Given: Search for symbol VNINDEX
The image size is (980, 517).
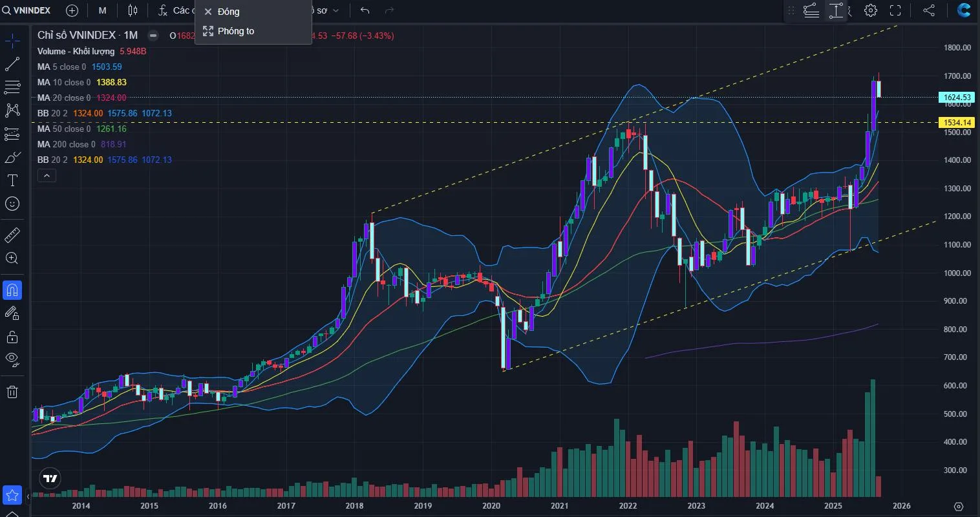Looking at the screenshot, I should pos(27,10).
